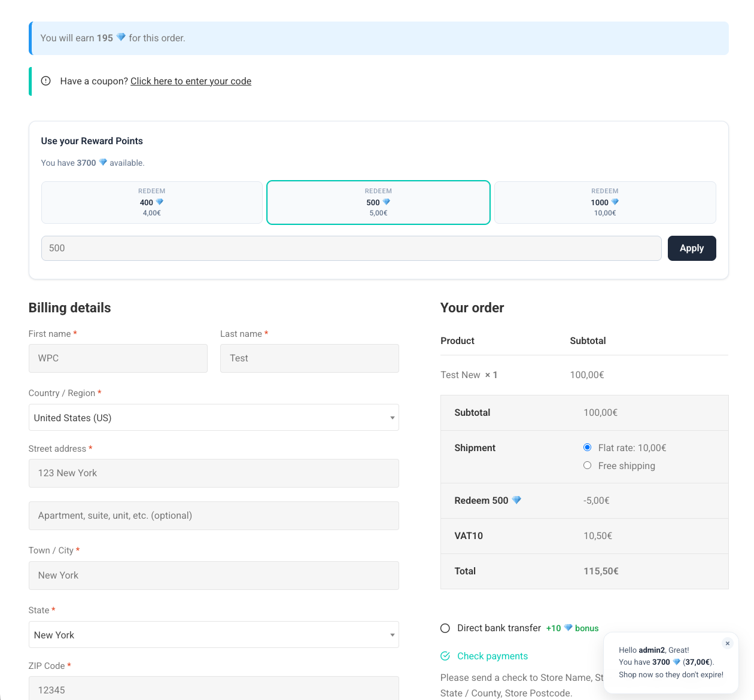Open the Country / Region dropdown
The width and height of the screenshot is (754, 700).
click(214, 418)
